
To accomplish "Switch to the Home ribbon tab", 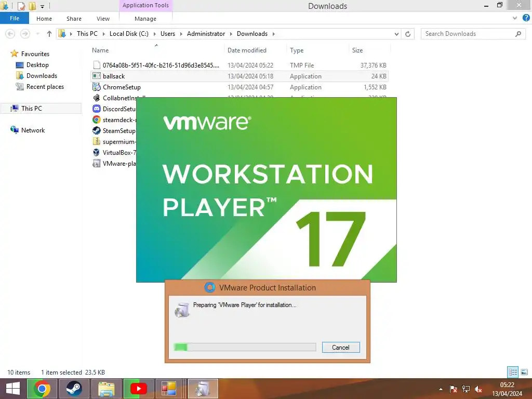I will pyautogui.click(x=44, y=19).
